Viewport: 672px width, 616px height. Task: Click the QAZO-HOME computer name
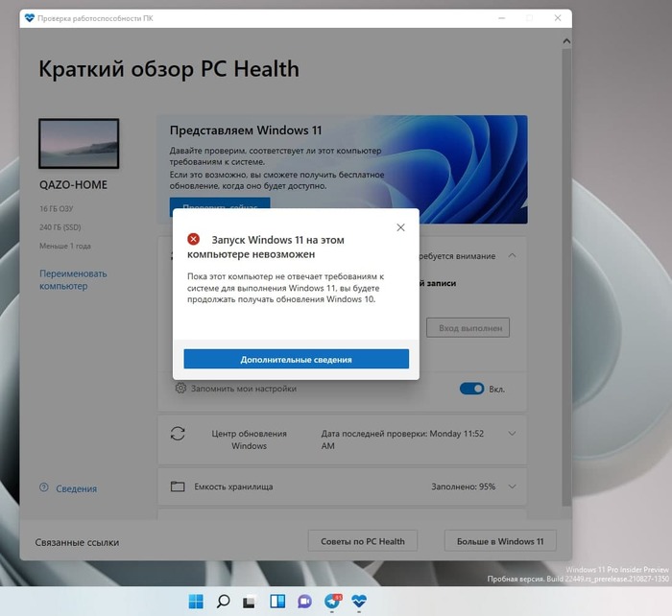[x=73, y=184]
